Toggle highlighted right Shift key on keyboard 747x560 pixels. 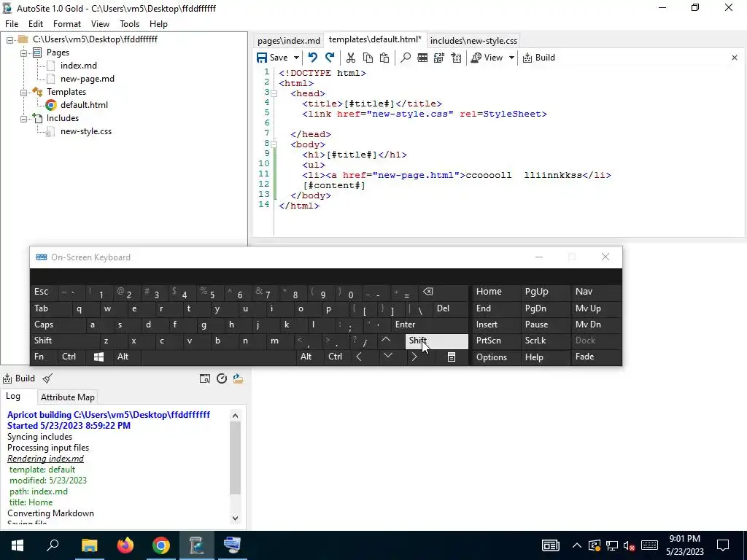(x=436, y=341)
